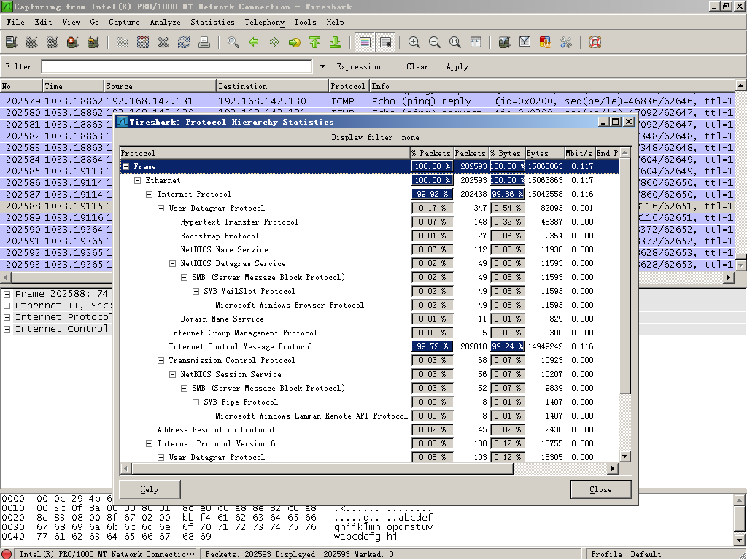Viewport: 747px width, 560px height.
Task: Open preferences with the tools icon
Action: pos(566,42)
